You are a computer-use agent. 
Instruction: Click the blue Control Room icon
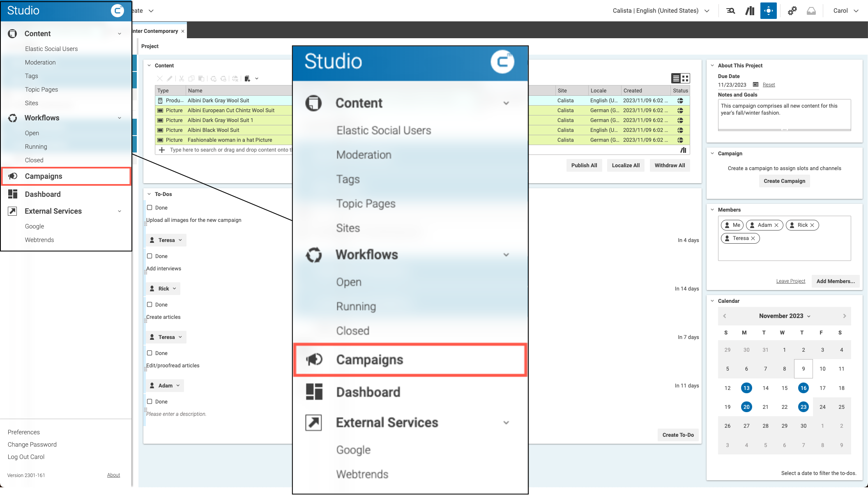(768, 11)
